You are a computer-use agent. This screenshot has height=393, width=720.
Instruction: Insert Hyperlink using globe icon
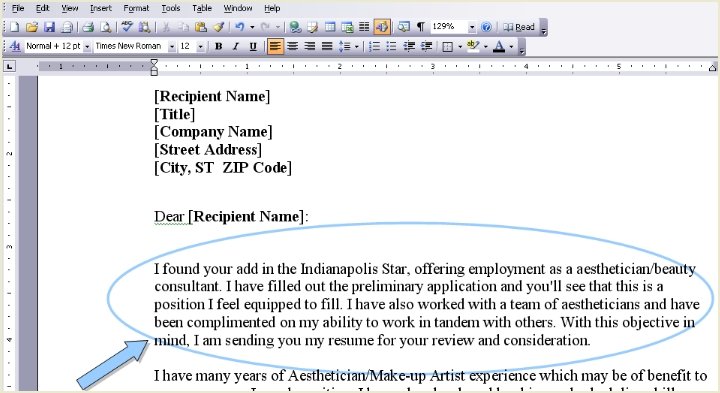click(295, 27)
